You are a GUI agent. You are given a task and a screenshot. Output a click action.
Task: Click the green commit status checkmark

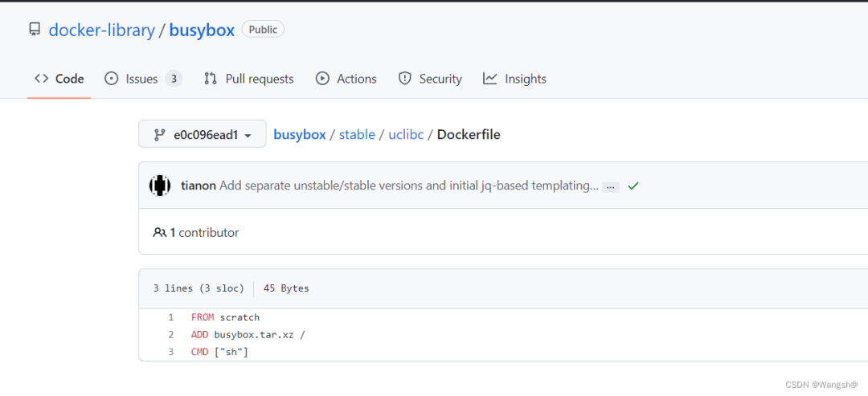point(633,186)
